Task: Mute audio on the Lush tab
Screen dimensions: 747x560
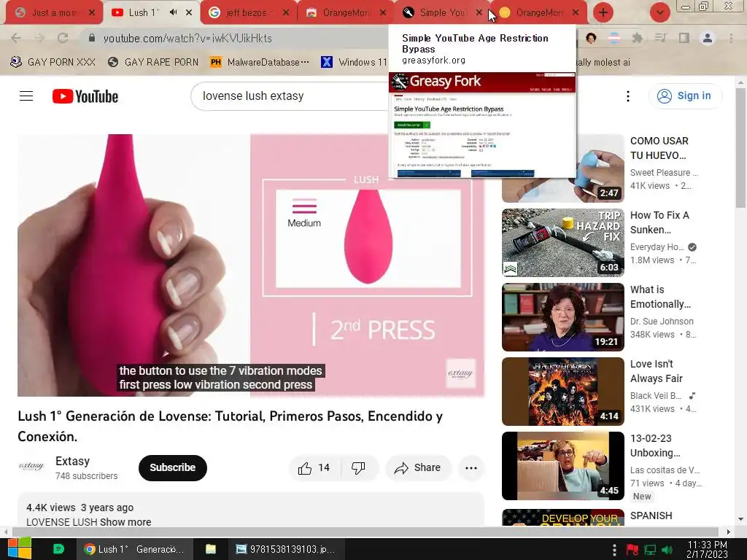Action: pyautogui.click(x=173, y=12)
